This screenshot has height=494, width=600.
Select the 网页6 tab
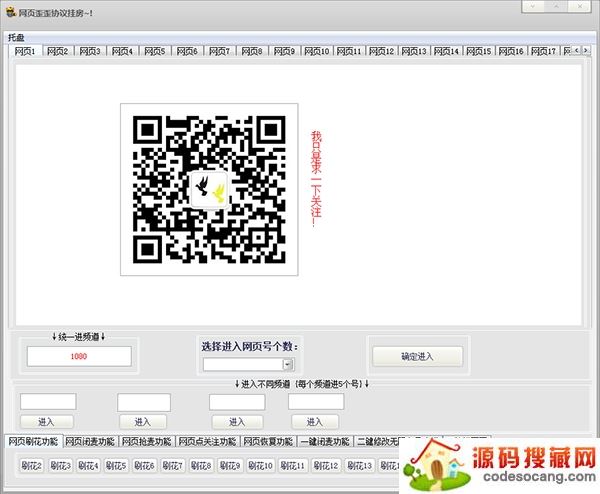pyautogui.click(x=187, y=51)
